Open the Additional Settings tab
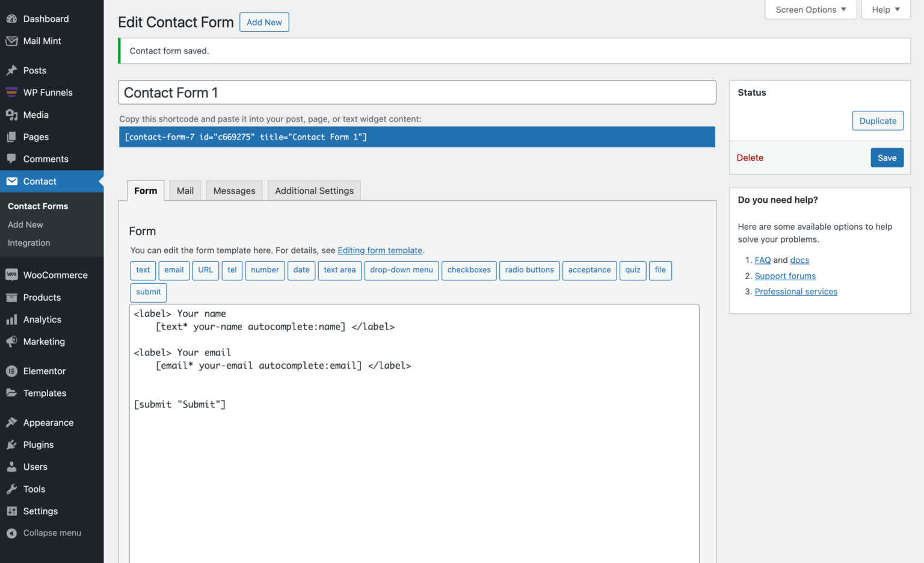 [x=314, y=191]
